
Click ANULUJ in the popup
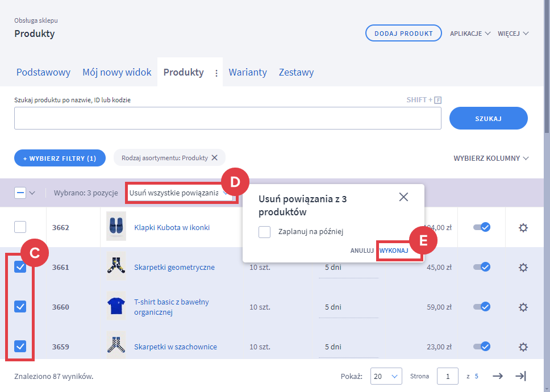[x=361, y=251]
